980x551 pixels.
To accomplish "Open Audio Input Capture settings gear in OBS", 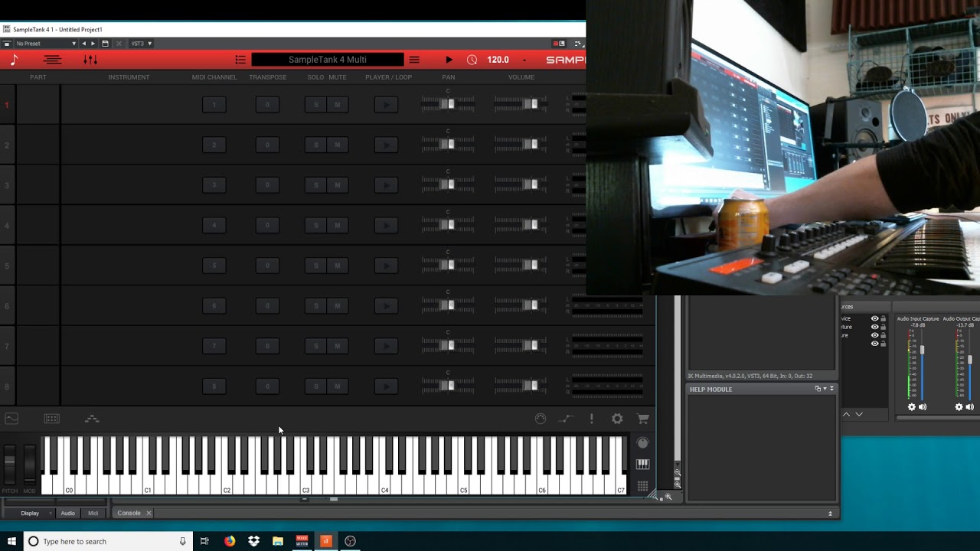I will tap(911, 407).
